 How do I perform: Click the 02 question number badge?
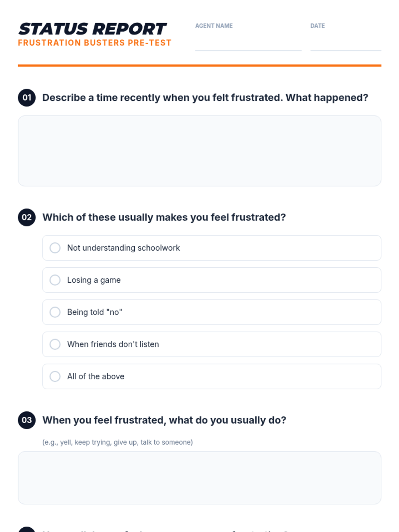(27, 217)
